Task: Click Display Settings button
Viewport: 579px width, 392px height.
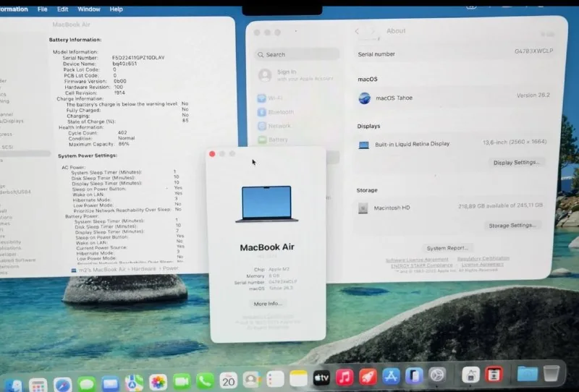Action: 516,163
